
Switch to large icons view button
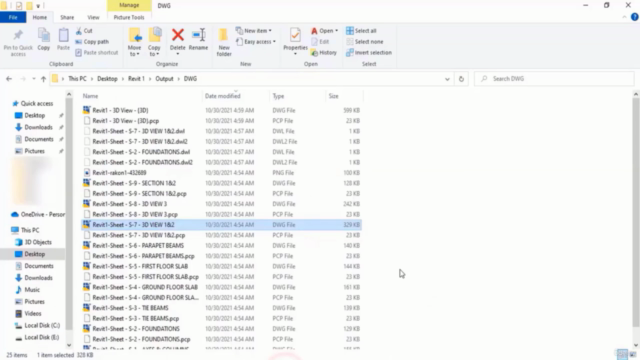633,354
